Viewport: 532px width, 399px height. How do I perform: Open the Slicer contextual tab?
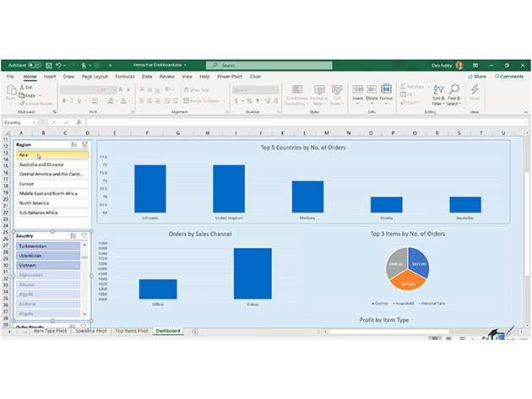(x=256, y=77)
